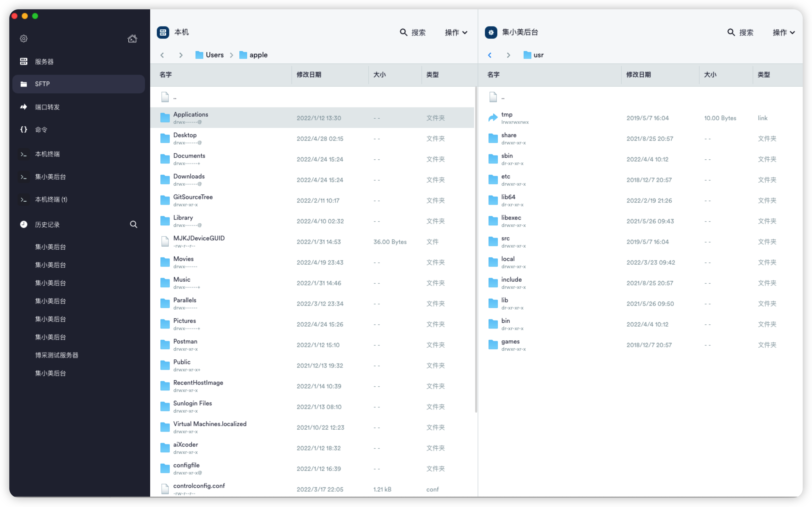The image size is (812, 507).
Task: Open the settings gear in the sidebar
Action: click(x=23, y=39)
